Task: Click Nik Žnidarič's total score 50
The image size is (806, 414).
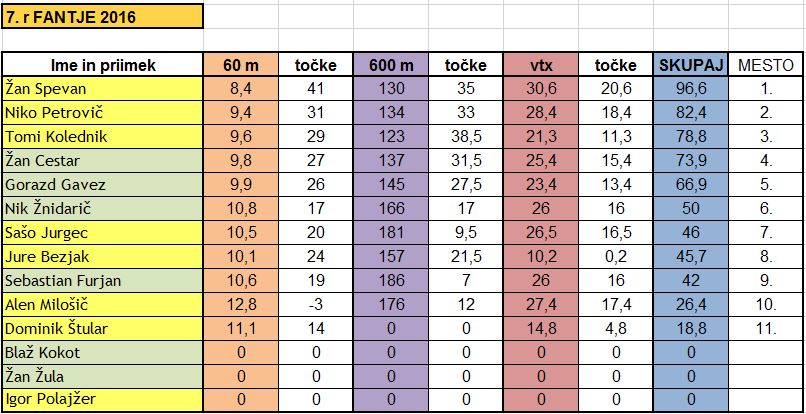Action: [691, 208]
